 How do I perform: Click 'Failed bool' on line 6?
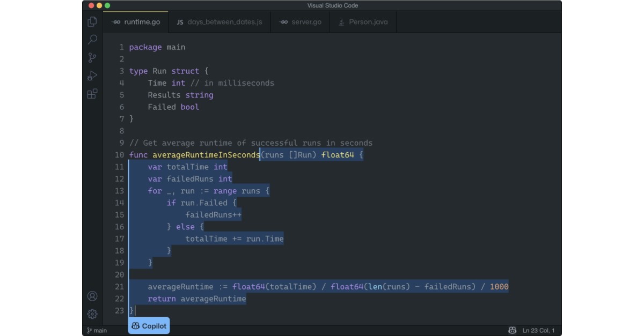tap(173, 107)
